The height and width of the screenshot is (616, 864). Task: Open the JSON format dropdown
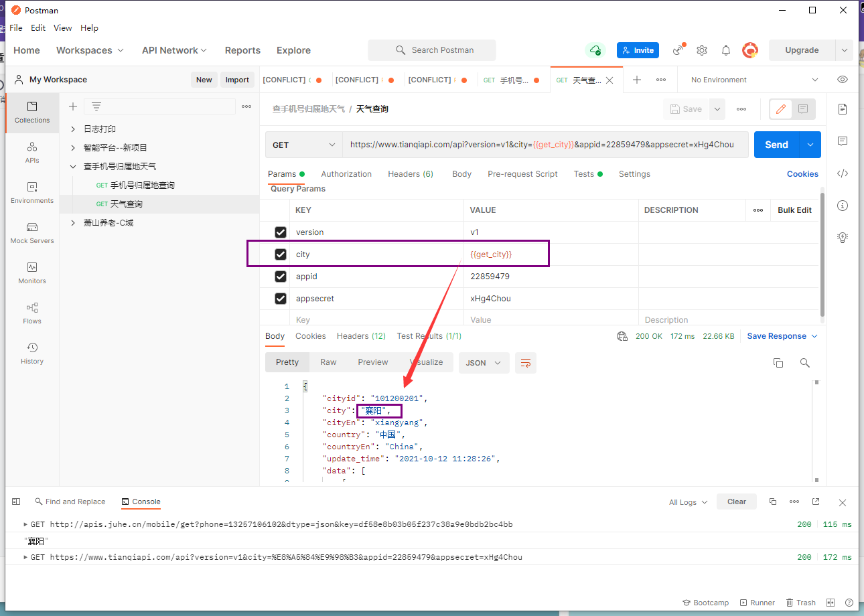(x=484, y=363)
